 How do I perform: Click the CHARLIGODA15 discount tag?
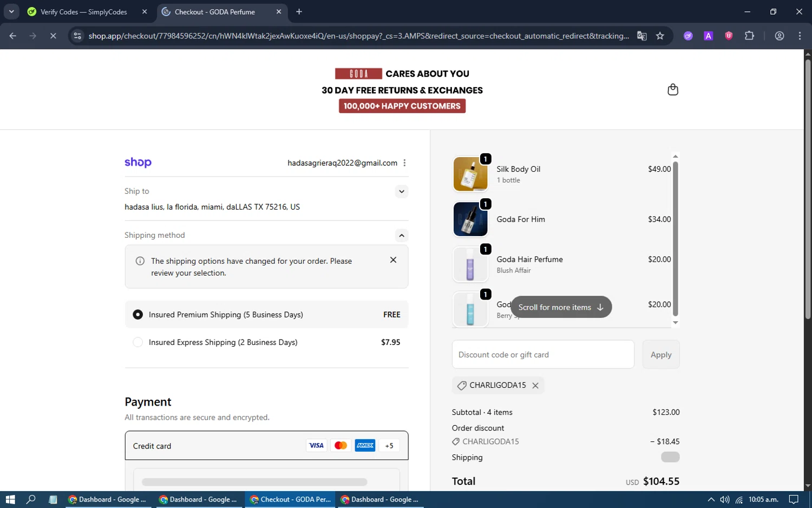tap(498, 385)
